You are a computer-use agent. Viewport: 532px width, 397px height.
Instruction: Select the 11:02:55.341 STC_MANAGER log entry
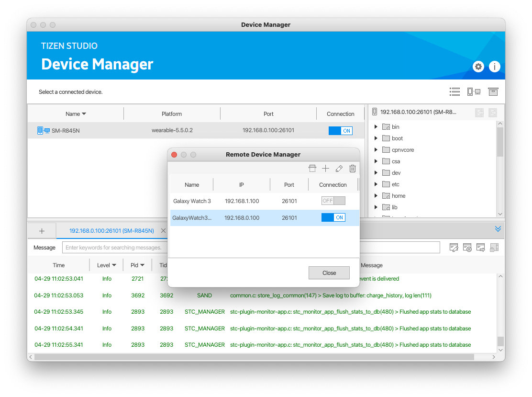click(x=262, y=345)
